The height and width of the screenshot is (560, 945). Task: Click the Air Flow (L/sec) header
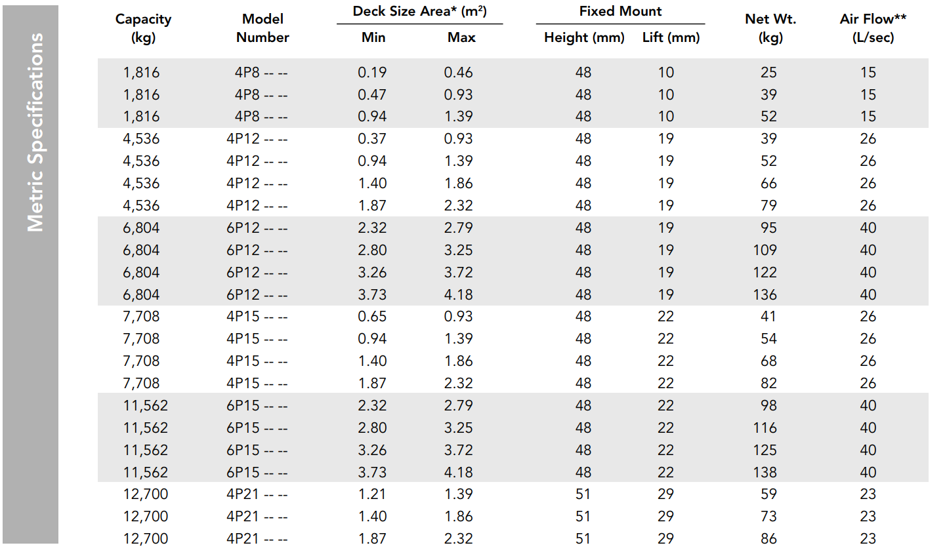[x=873, y=28]
